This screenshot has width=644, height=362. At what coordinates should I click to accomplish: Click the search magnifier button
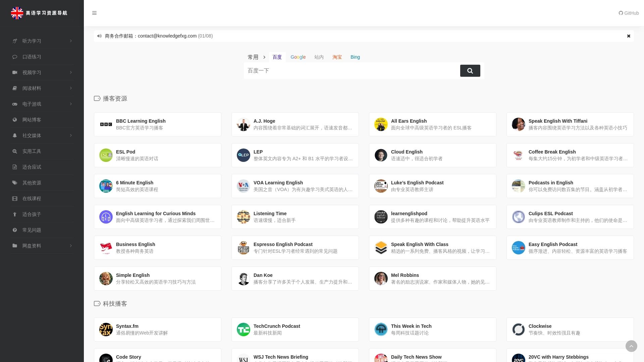point(470,71)
